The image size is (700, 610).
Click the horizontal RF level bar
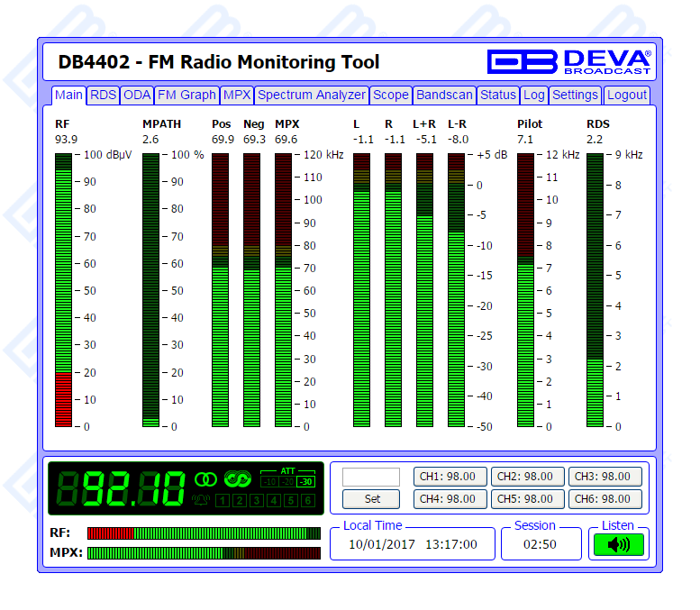coord(204,533)
